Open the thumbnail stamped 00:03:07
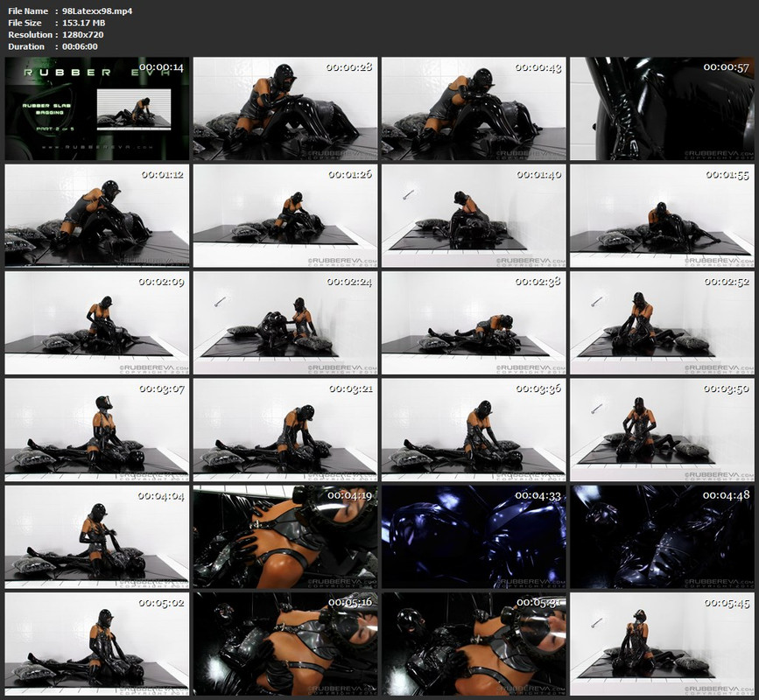This screenshot has width=759, height=700. coord(97,430)
